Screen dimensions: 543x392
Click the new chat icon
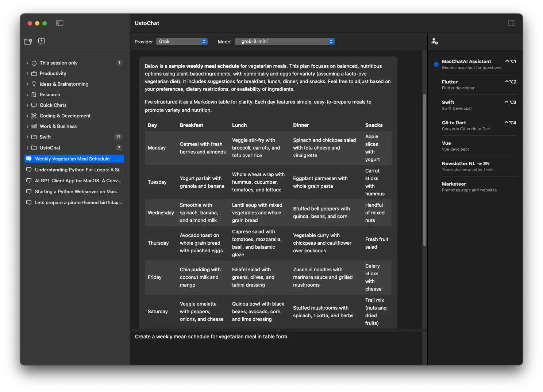click(42, 41)
